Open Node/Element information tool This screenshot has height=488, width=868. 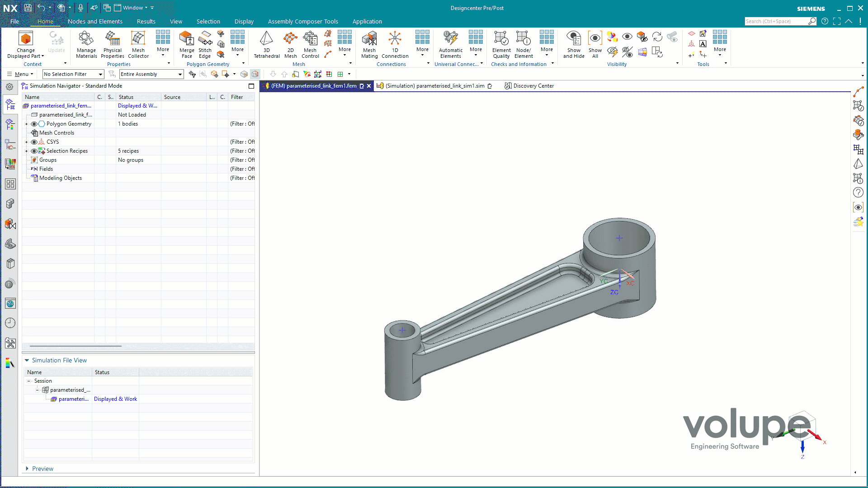524,44
